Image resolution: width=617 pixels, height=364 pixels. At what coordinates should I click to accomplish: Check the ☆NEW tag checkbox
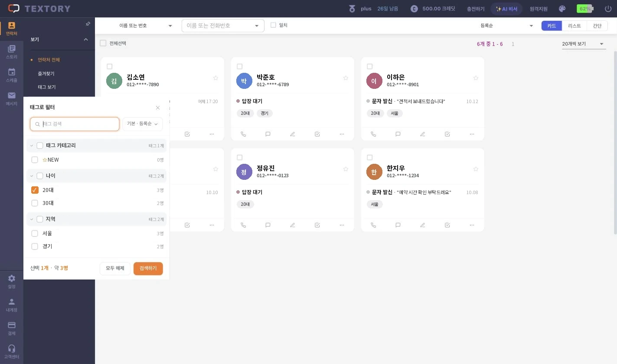tap(35, 160)
